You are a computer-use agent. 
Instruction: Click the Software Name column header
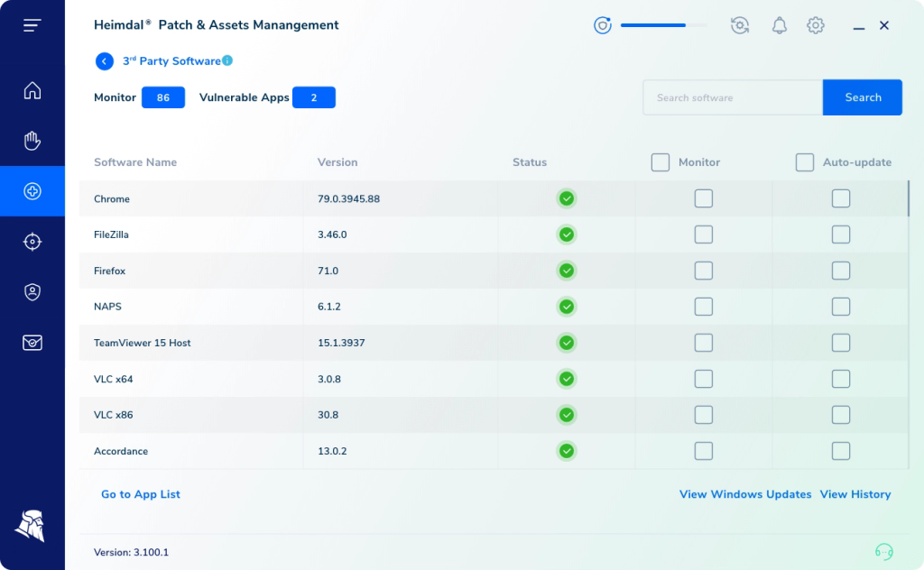135,162
